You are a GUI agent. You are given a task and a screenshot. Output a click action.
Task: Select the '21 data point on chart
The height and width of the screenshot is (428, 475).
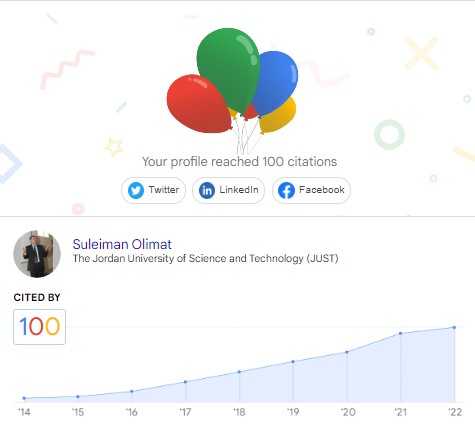coord(400,333)
